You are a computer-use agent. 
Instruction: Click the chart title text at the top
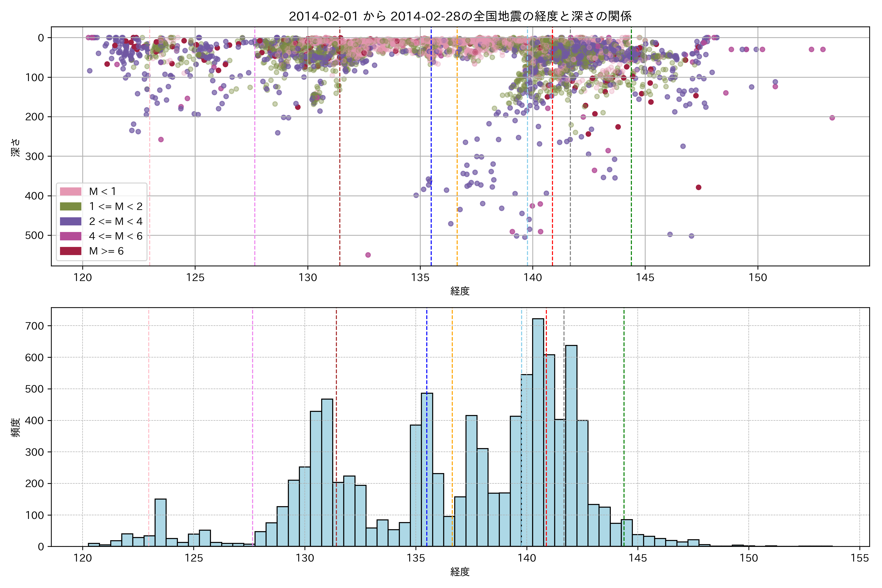pyautogui.click(x=460, y=16)
